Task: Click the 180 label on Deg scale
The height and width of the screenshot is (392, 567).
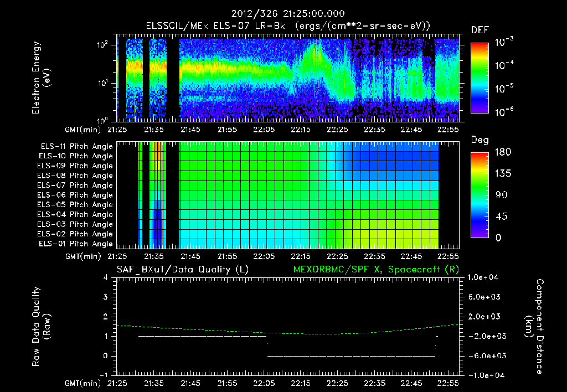Action: [503, 152]
